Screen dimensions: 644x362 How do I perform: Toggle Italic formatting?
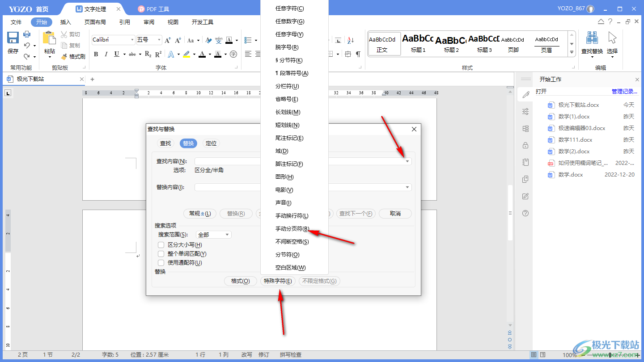(x=106, y=54)
